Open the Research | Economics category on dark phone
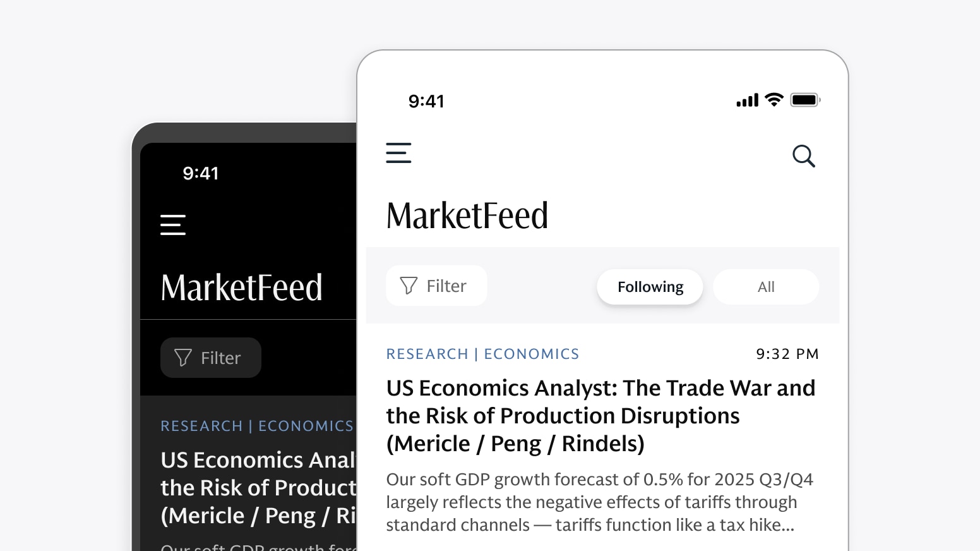This screenshot has width=980, height=551. click(256, 426)
